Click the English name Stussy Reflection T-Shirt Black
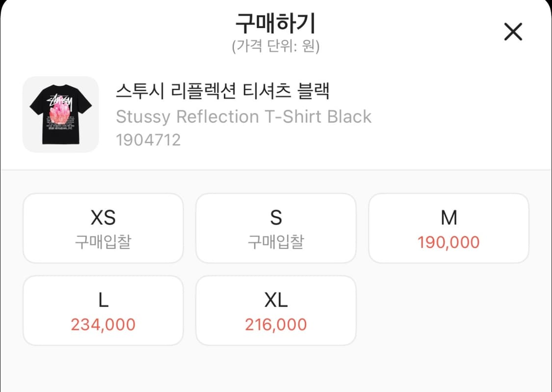 click(x=244, y=116)
